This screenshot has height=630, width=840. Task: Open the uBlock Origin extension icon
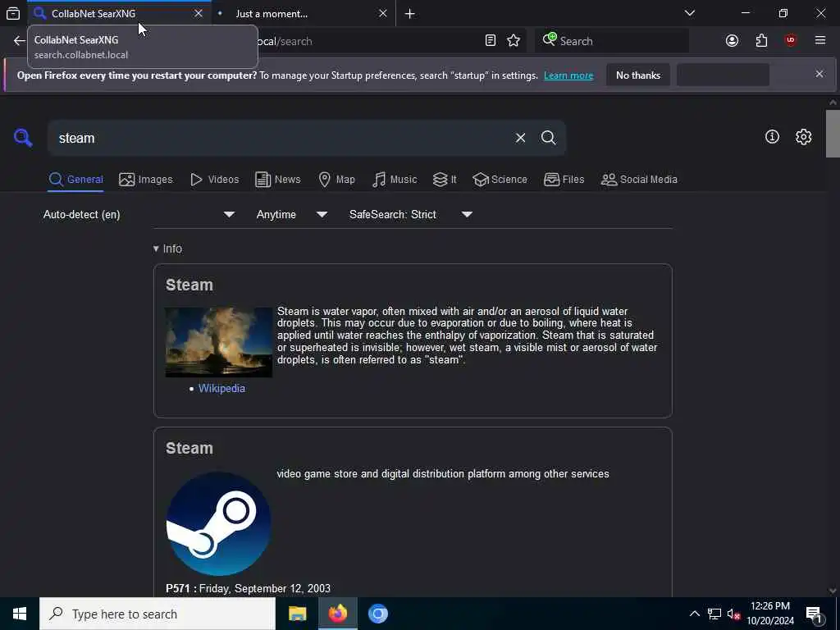tap(791, 41)
